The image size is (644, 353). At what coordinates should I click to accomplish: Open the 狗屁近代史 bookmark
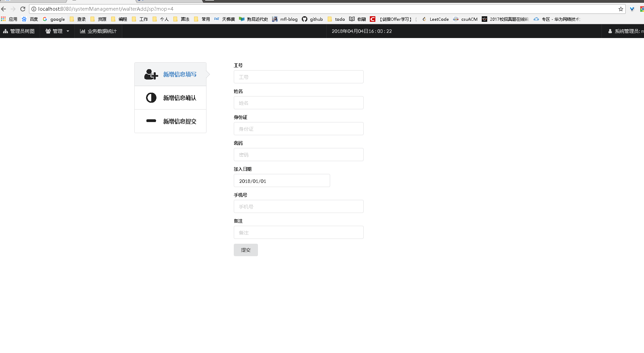point(253,19)
